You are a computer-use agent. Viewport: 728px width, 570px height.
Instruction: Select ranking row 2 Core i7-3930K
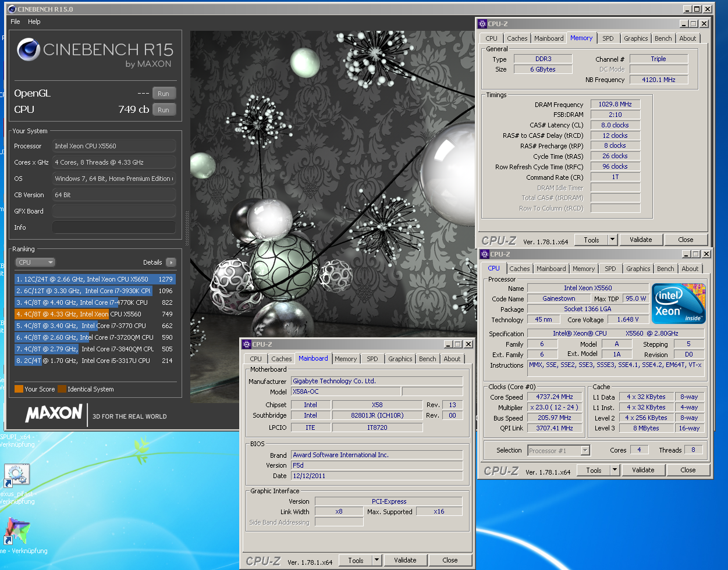[94, 291]
